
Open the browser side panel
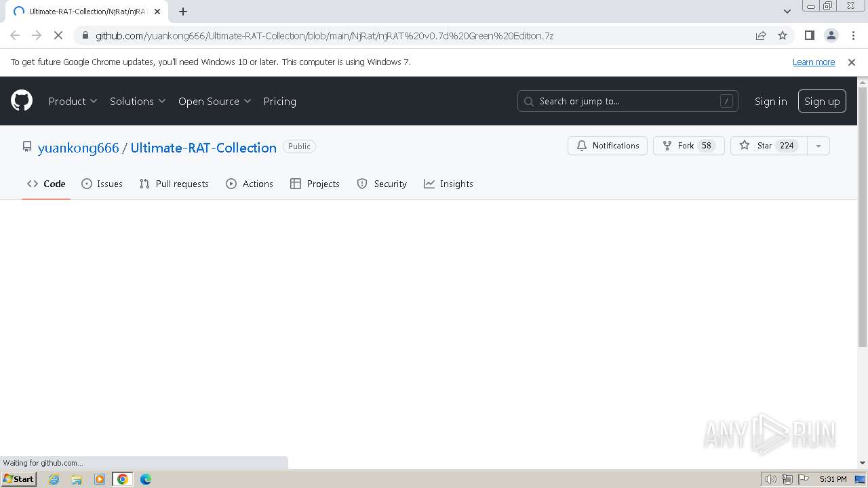809,35
